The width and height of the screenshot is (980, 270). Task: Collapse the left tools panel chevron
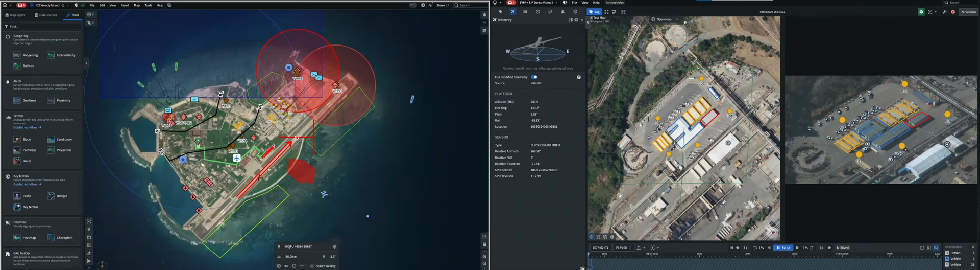tap(86, 63)
